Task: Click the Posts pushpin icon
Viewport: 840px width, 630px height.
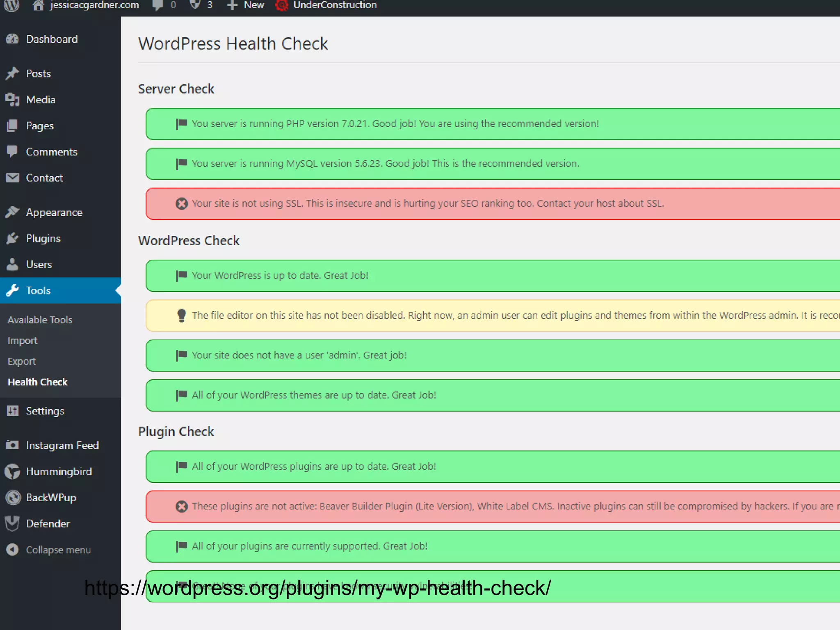Action: [13, 73]
